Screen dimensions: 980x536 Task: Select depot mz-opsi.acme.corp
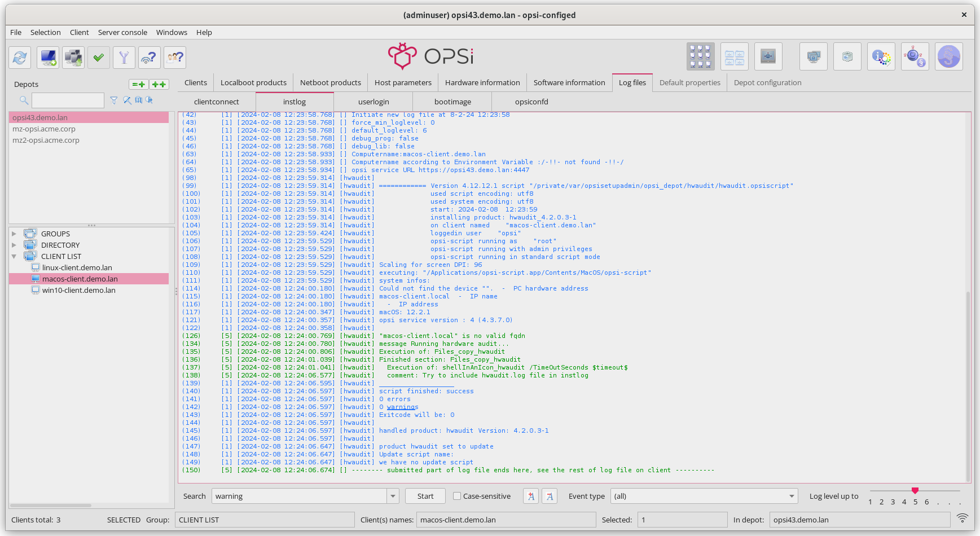(89, 129)
